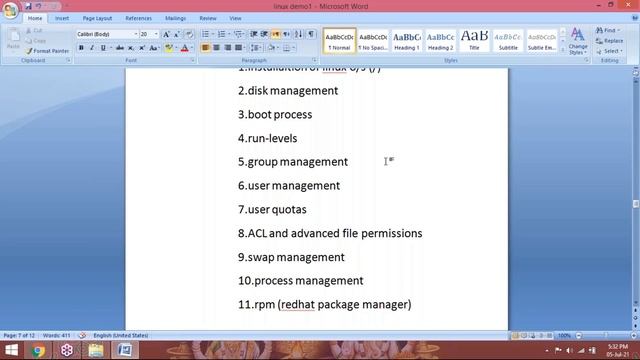Toggle bold formatting
The image size is (640, 360).
(81, 48)
